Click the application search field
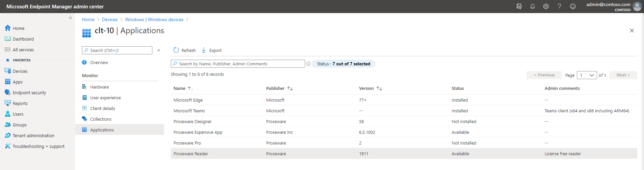Viewport: 644px width, 170px height. (238, 64)
